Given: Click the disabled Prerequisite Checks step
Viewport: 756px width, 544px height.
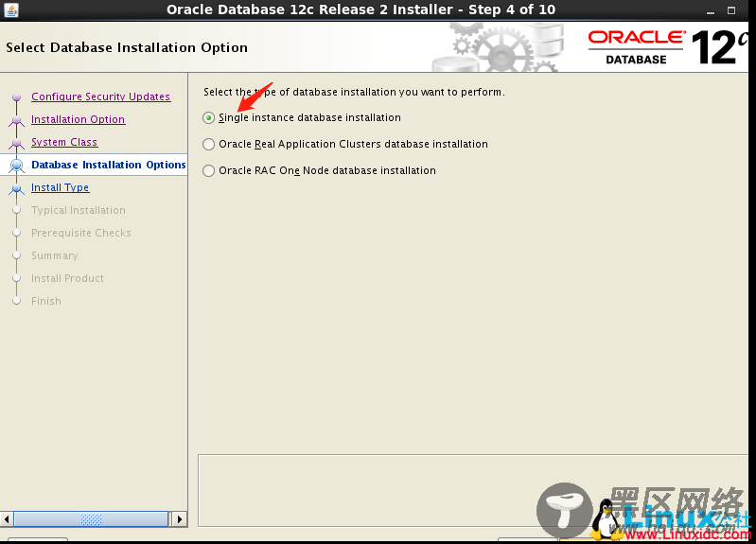Looking at the screenshot, I should tap(81, 233).
